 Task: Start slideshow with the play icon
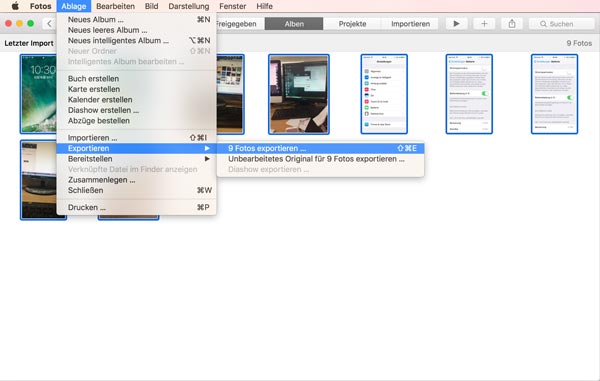click(457, 24)
